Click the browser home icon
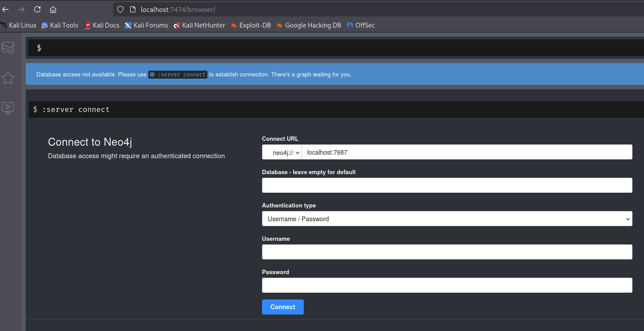This screenshot has width=644, height=331. [x=53, y=9]
